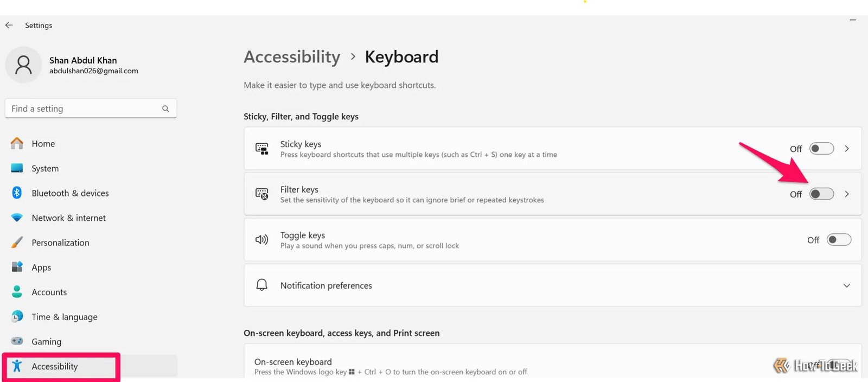Toggle the Toggle keys switch on
Screen dimensions: 868x382
839,240
